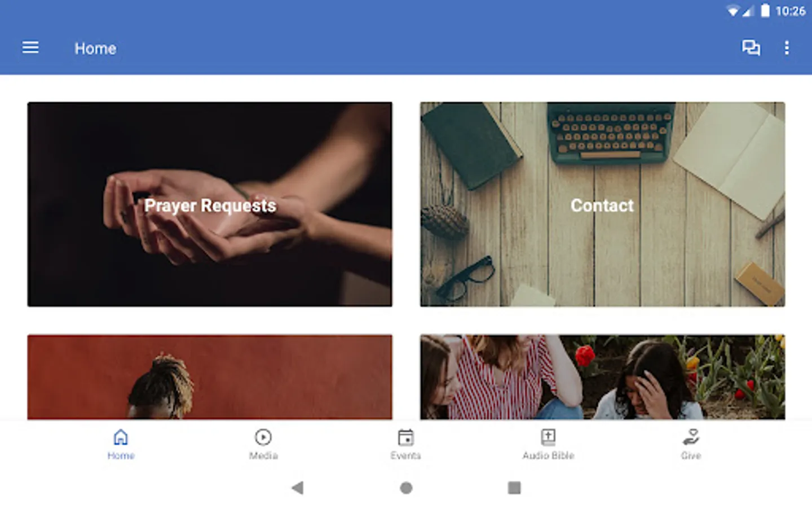Tap the Android back button
Viewport: 812px width, 508px height.
[298, 488]
